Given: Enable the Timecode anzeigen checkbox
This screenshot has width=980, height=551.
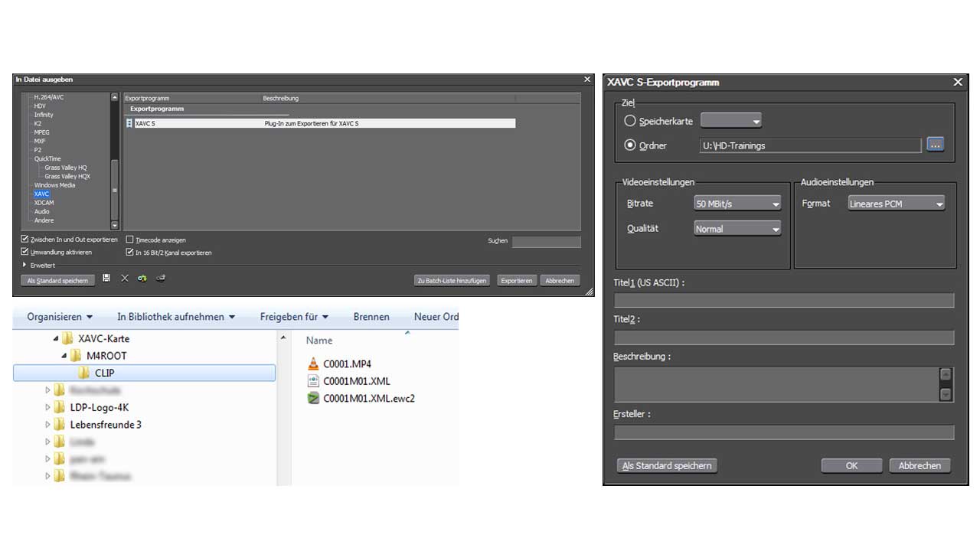Looking at the screenshot, I should pyautogui.click(x=129, y=240).
